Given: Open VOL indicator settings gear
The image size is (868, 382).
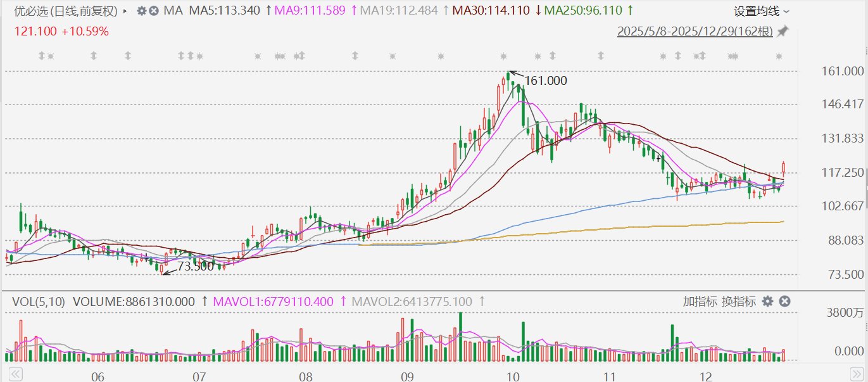Looking at the screenshot, I should point(768,302).
